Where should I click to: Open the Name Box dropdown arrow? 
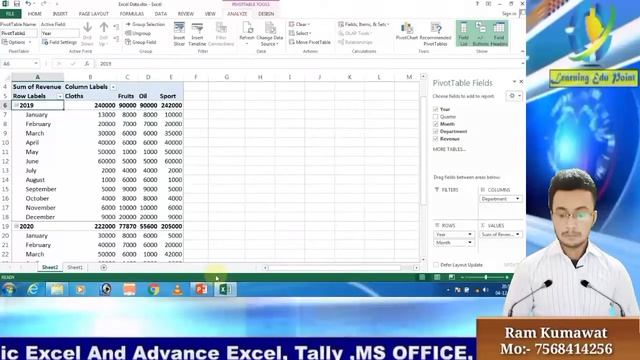point(36,64)
